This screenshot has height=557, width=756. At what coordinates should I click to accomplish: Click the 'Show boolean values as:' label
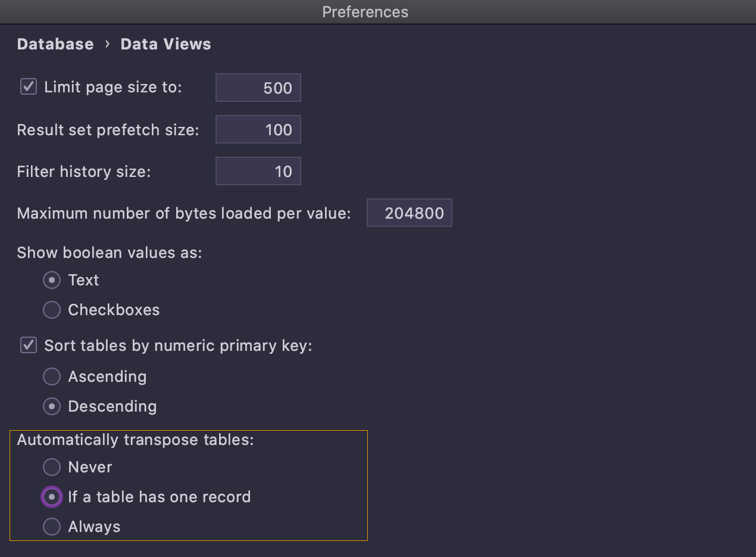point(110,253)
